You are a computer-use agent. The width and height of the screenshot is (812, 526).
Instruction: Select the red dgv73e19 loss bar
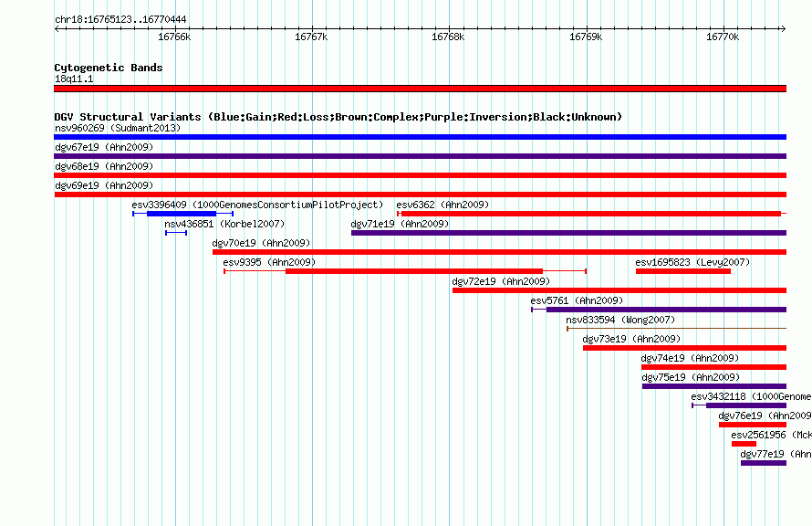point(684,348)
